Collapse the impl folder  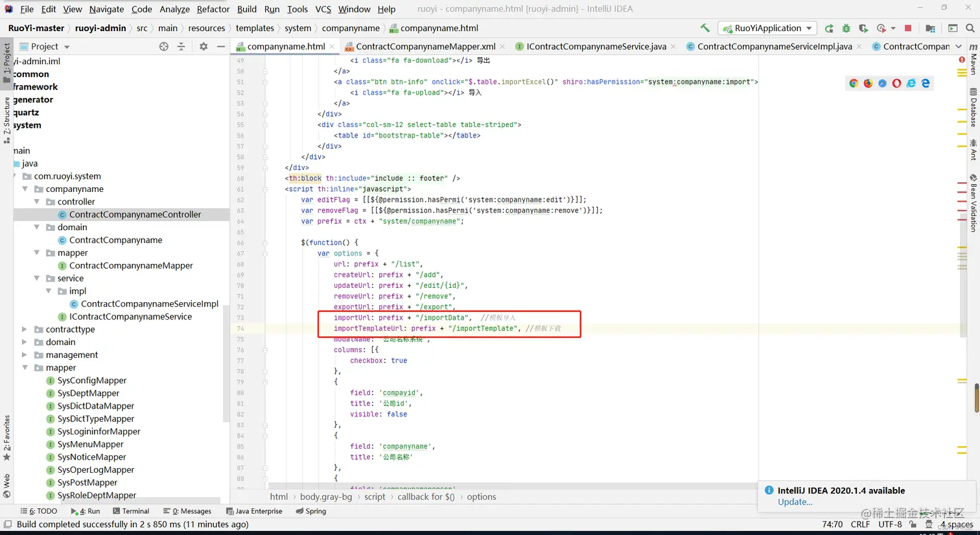(x=49, y=291)
